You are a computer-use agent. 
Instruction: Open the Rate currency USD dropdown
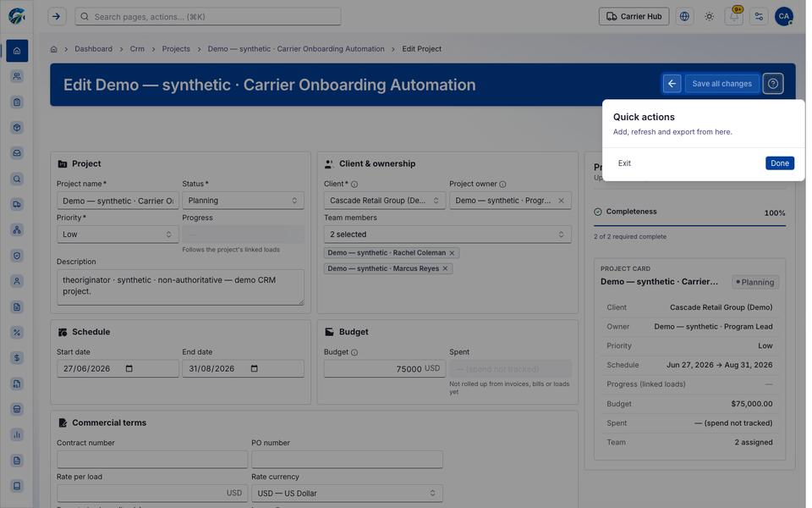(x=347, y=494)
